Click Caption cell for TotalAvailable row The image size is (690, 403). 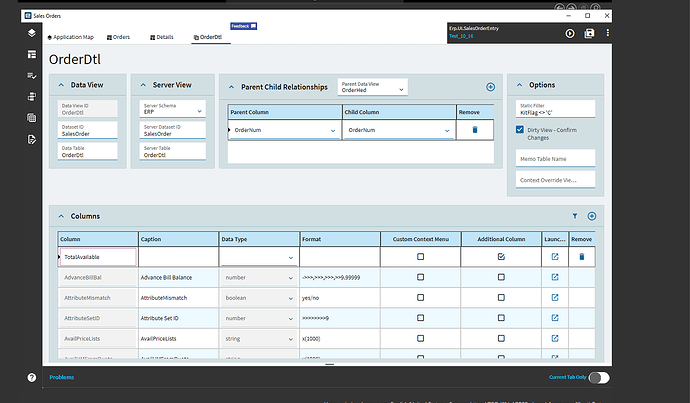[178, 257]
